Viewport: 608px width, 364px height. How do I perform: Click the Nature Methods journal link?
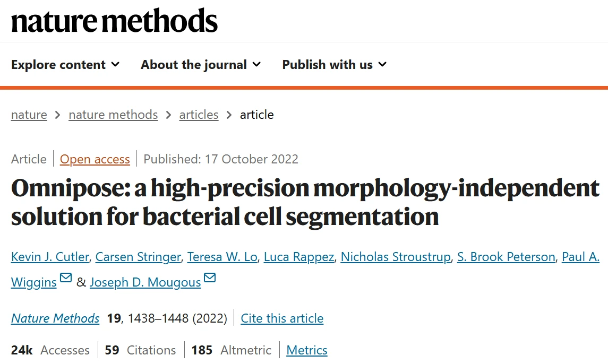(x=55, y=318)
